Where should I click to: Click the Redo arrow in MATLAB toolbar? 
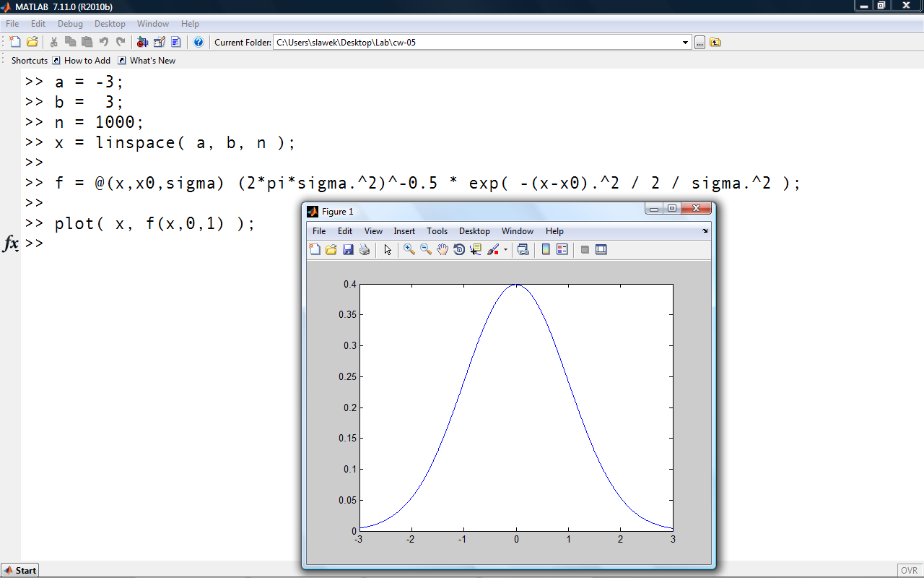pos(121,42)
